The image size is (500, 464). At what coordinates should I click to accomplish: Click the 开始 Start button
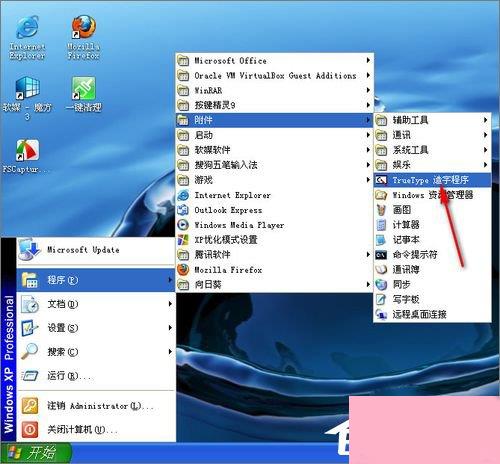click(36, 453)
